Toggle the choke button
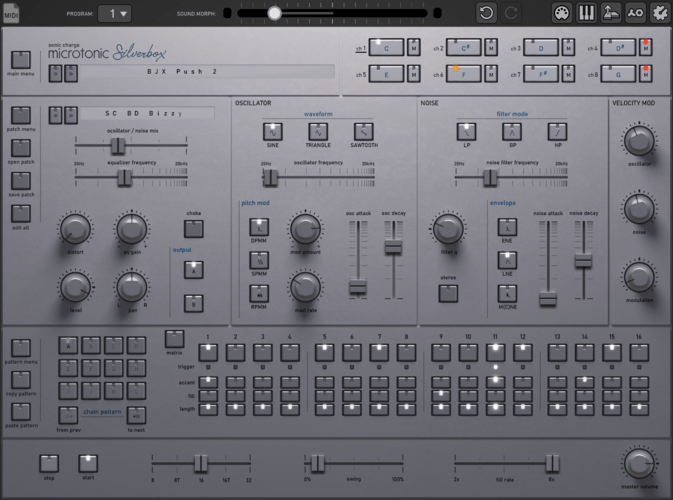Viewport: 673px width, 500px height. (x=194, y=229)
